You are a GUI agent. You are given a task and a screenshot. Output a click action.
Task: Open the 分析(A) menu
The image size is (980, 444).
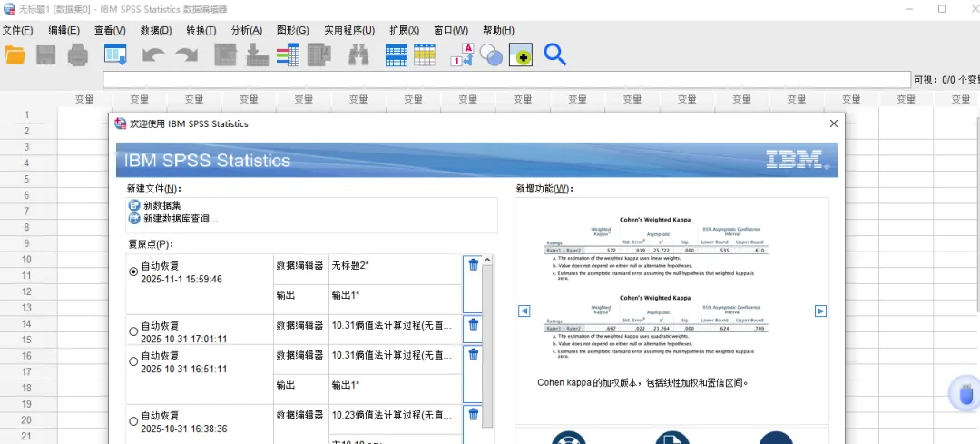247,31
